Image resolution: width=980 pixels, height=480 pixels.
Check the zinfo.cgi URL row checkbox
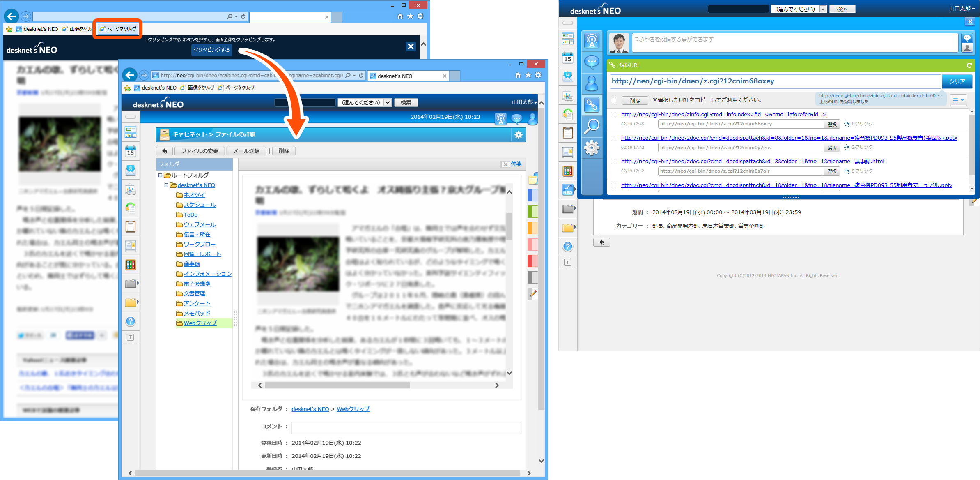point(613,115)
